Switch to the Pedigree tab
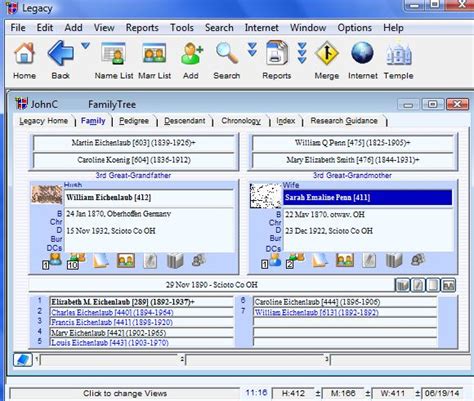The height and width of the screenshot is (401, 474). click(134, 121)
